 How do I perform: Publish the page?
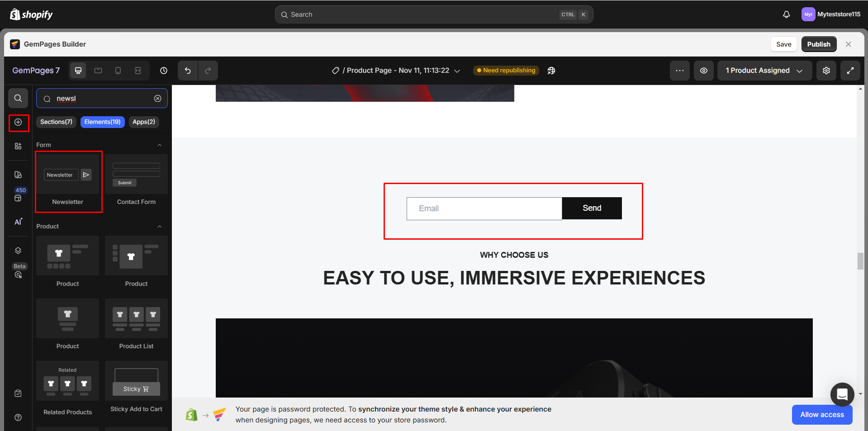click(x=819, y=44)
